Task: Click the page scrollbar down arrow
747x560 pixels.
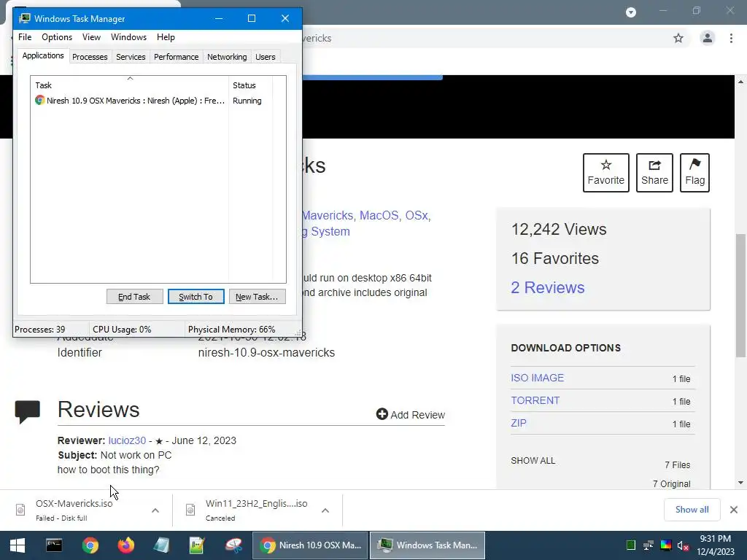Action: [x=741, y=483]
